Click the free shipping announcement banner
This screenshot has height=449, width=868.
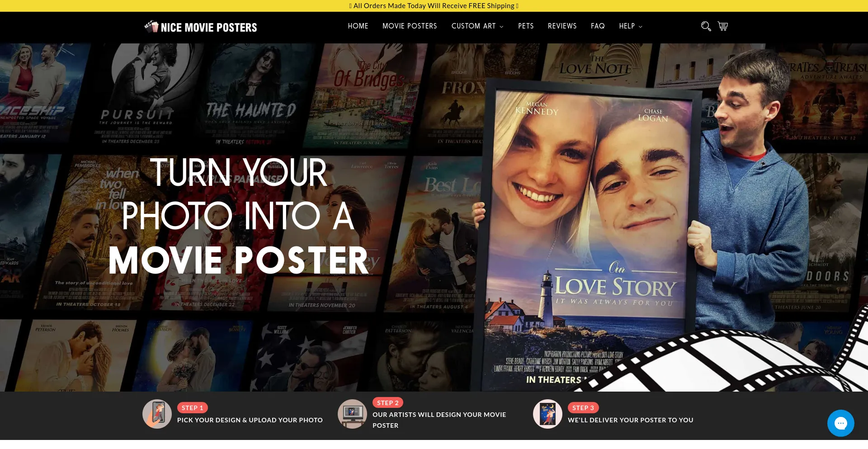434,6
